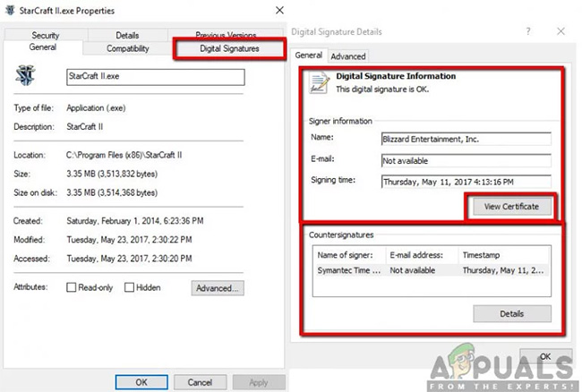Click the countersignature timestamp Thursday, May 11
This screenshot has width=582, height=392.
pos(503,270)
